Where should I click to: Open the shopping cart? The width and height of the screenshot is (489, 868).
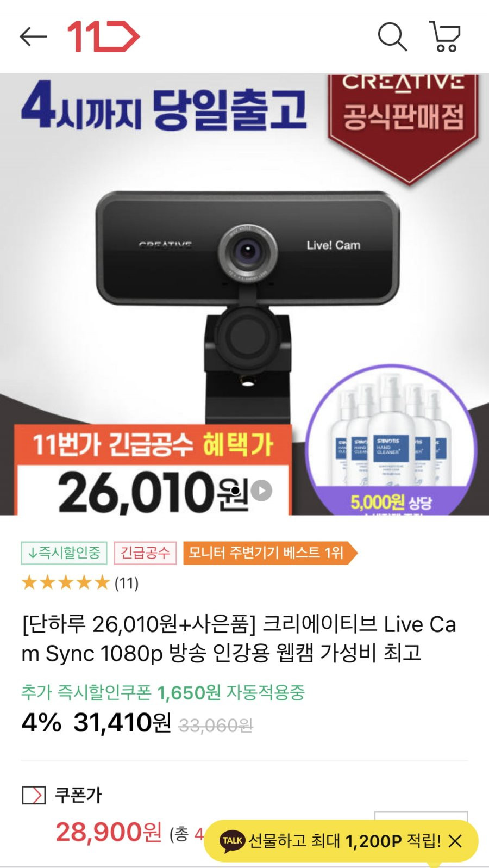pyautogui.click(x=445, y=36)
